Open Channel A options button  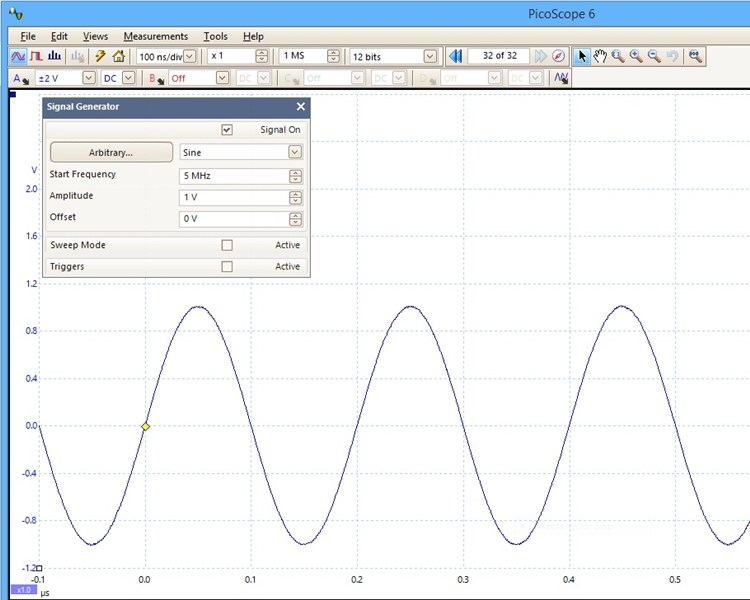point(21,78)
